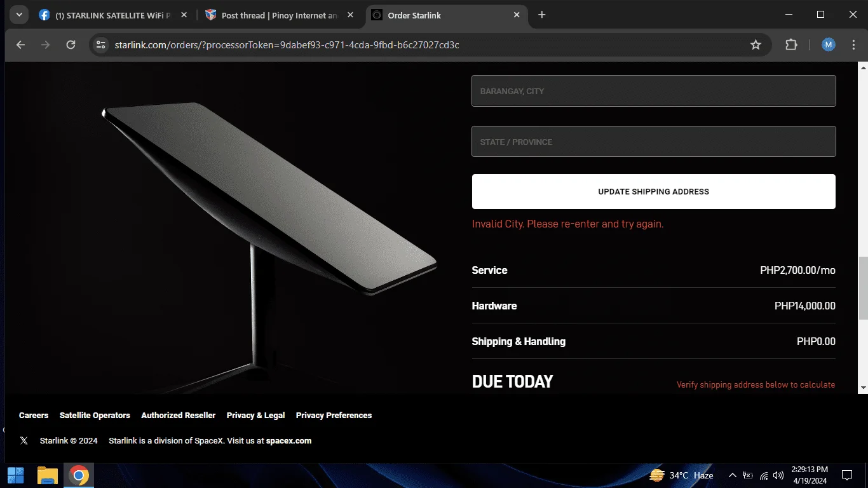Switch to the Post thread Pinoy Internet tab
Screen dimensions: 868x488
pos(280,15)
